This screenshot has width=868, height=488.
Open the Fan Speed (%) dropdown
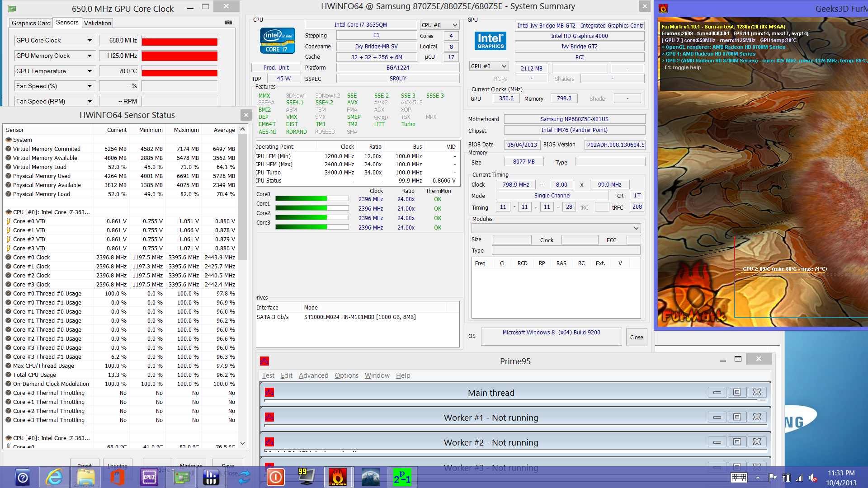coord(90,86)
